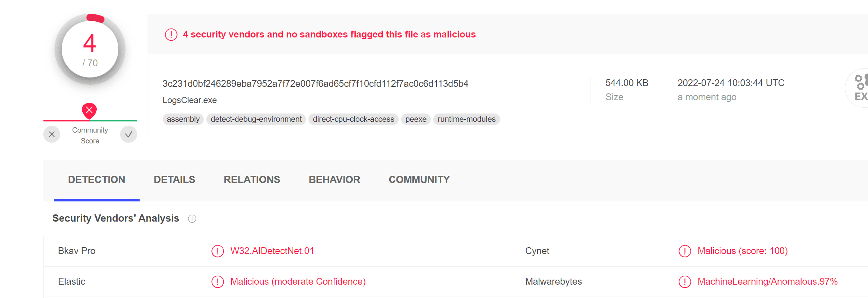Click the 4 / 70 detection score circle
The width and height of the screenshot is (868, 298).
[90, 49]
